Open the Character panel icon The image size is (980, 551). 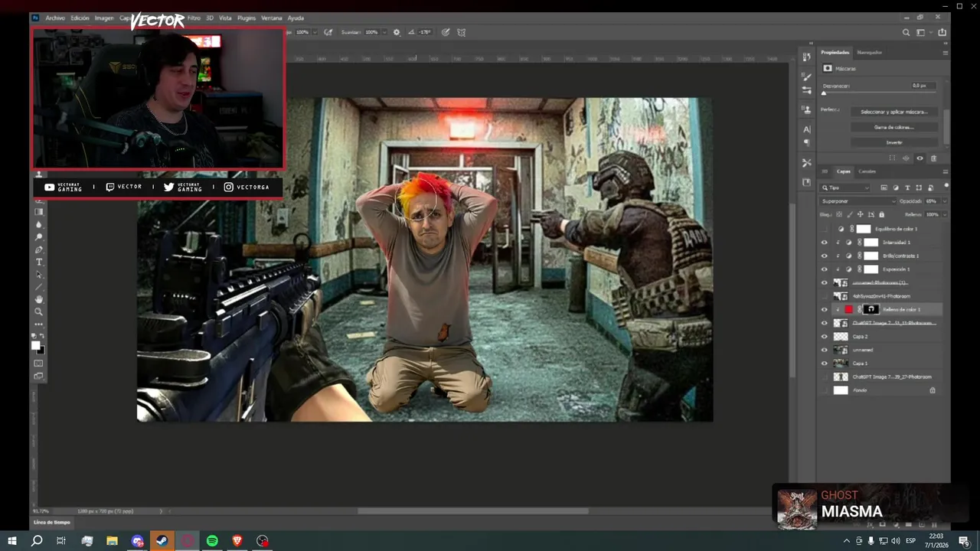click(x=806, y=129)
